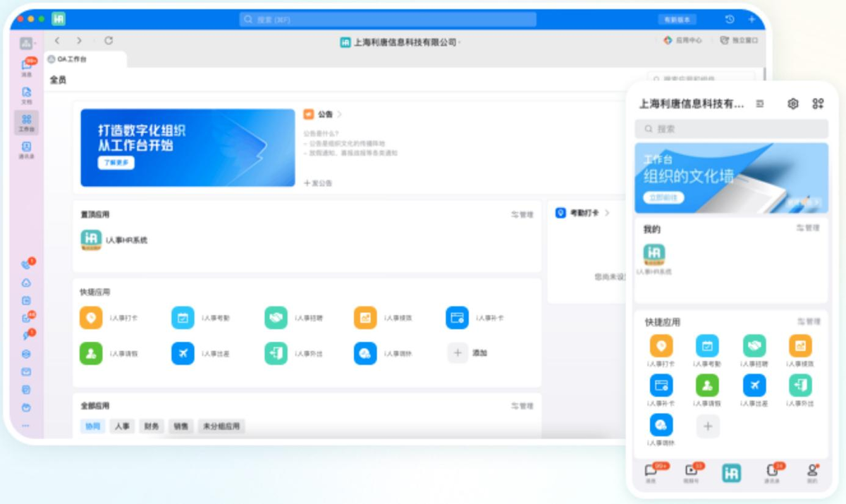Image resolution: width=846 pixels, height=504 pixels.
Task: Select the 未分组应用 category tab
Action: 221,426
